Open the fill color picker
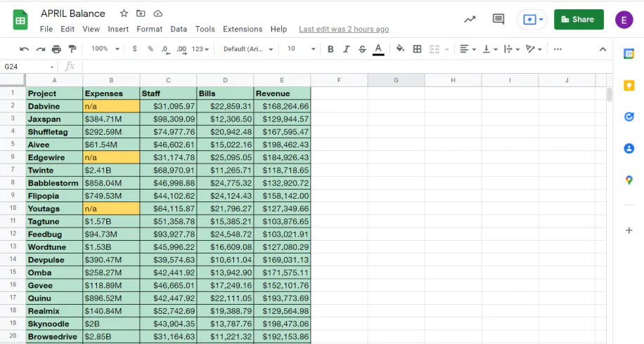The width and height of the screenshot is (644, 344). [400, 48]
